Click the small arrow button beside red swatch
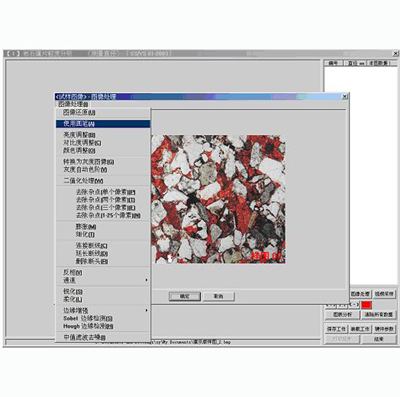The height and width of the screenshot is (397, 400). coord(354,304)
